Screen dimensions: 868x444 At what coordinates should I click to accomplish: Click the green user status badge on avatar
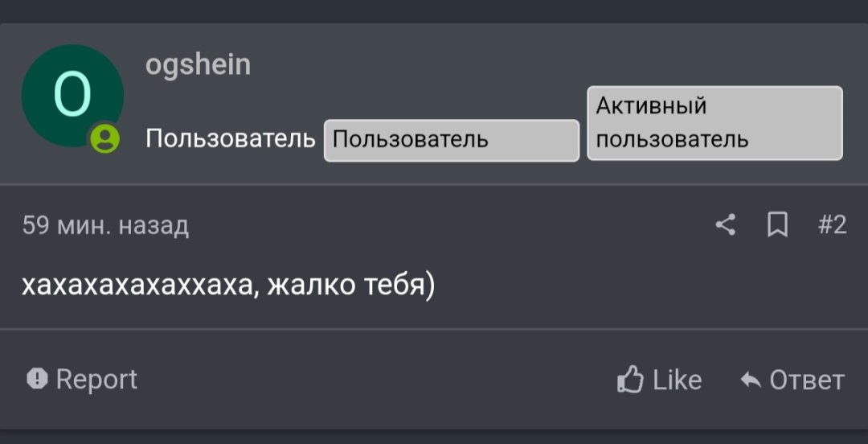(x=104, y=138)
